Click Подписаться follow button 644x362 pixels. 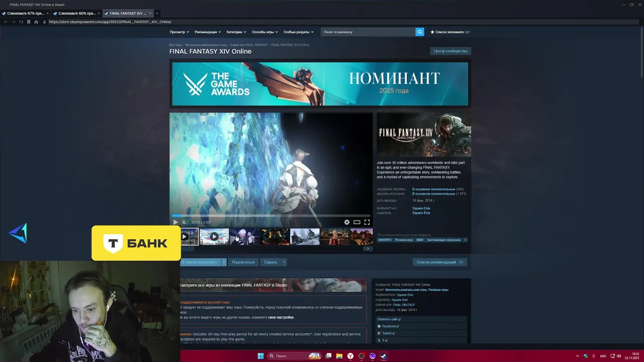click(243, 262)
